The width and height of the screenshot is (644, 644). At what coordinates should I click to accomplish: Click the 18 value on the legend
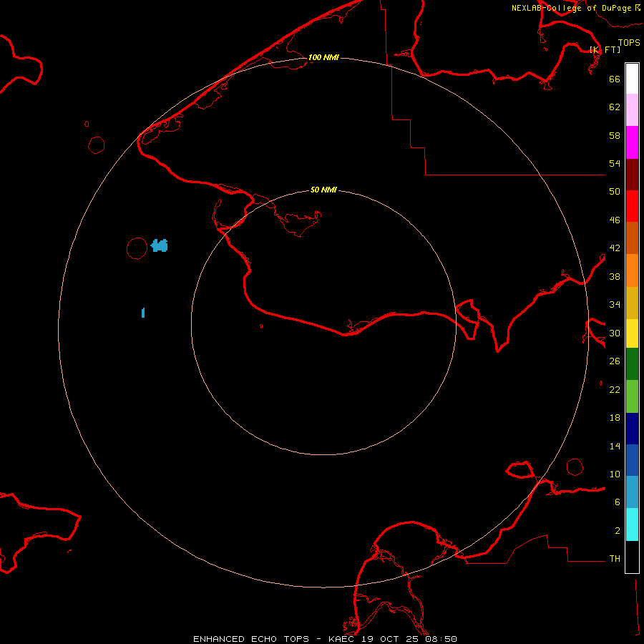click(x=615, y=418)
